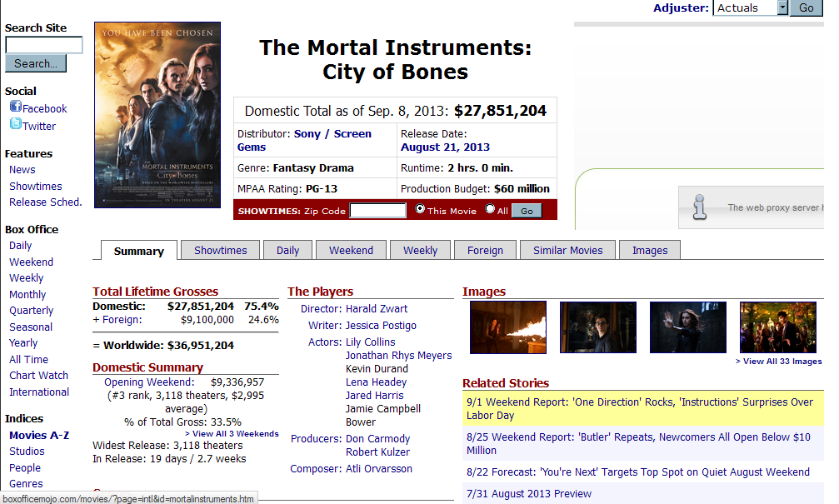Image resolution: width=839 pixels, height=504 pixels.
Task: Open Release Sched. link
Action: click(x=46, y=202)
